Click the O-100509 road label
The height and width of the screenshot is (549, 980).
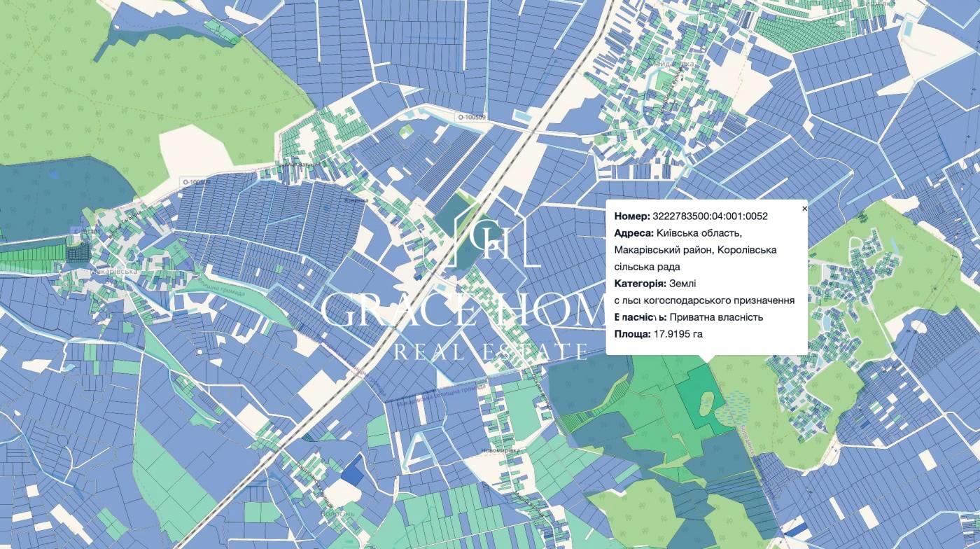(x=471, y=118)
